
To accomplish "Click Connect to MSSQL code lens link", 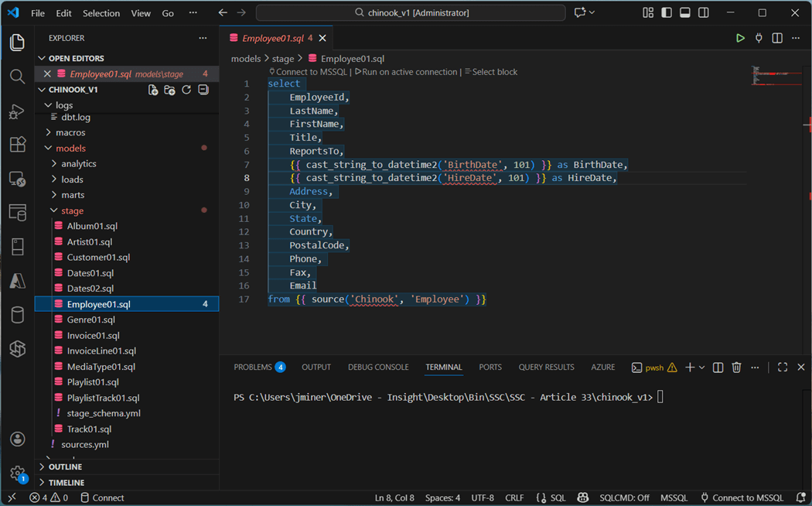I will tap(312, 72).
